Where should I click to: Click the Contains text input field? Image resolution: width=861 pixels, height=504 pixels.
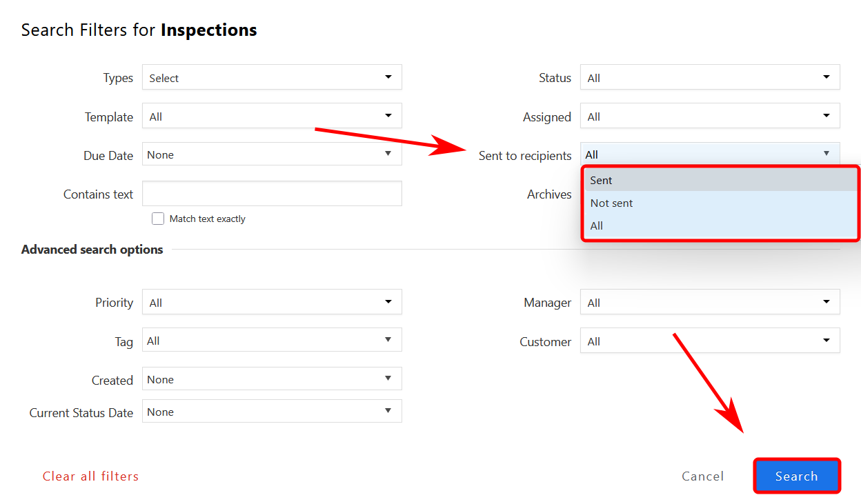(272, 194)
